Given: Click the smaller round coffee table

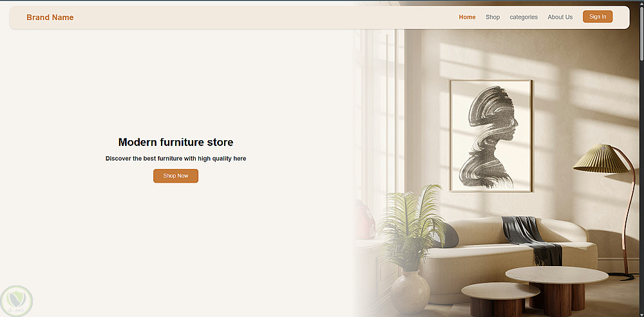Looking at the screenshot, I should click(x=500, y=300).
